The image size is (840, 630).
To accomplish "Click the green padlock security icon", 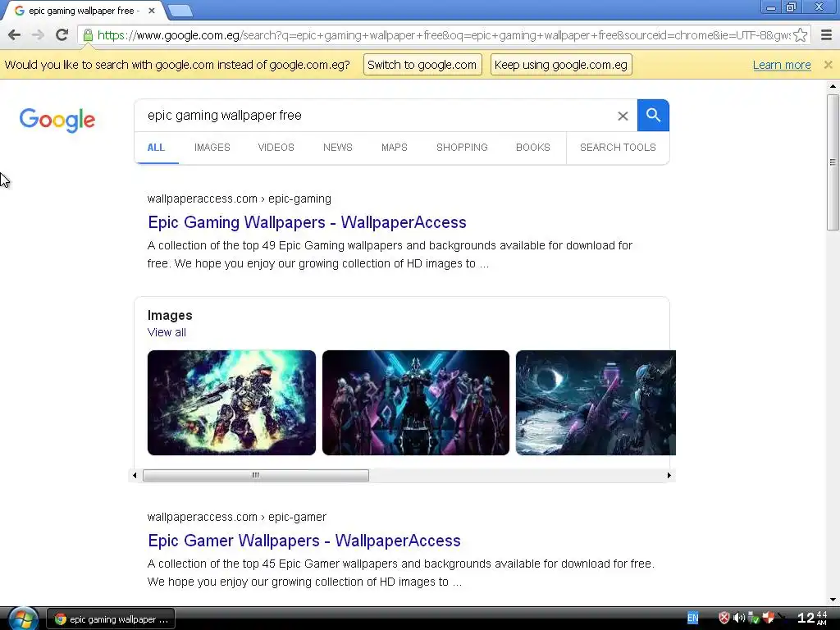I will pos(88,35).
